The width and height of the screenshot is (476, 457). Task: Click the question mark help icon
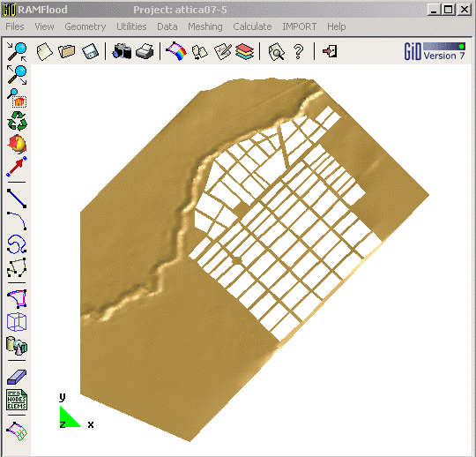click(299, 52)
